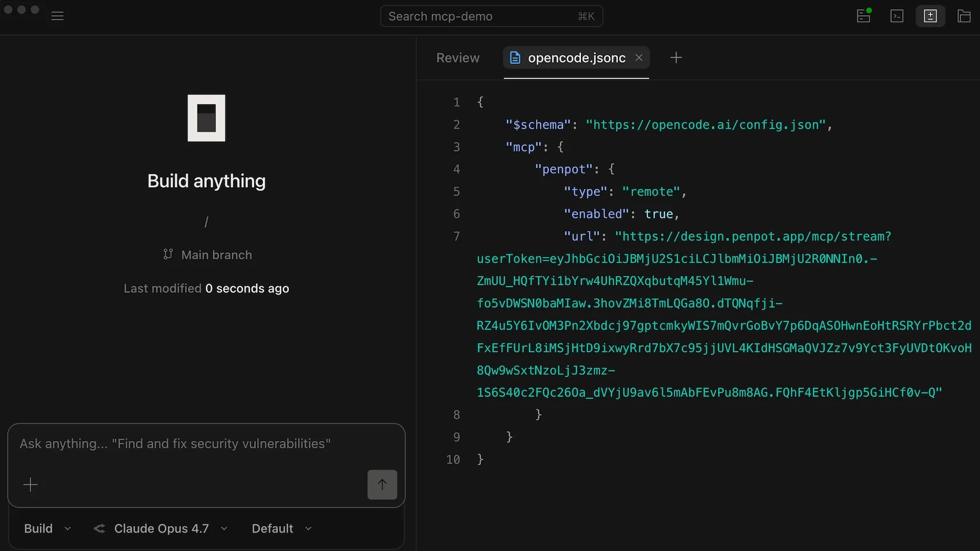
Task: Click the "mcp" key on line 3
Action: pos(524,147)
